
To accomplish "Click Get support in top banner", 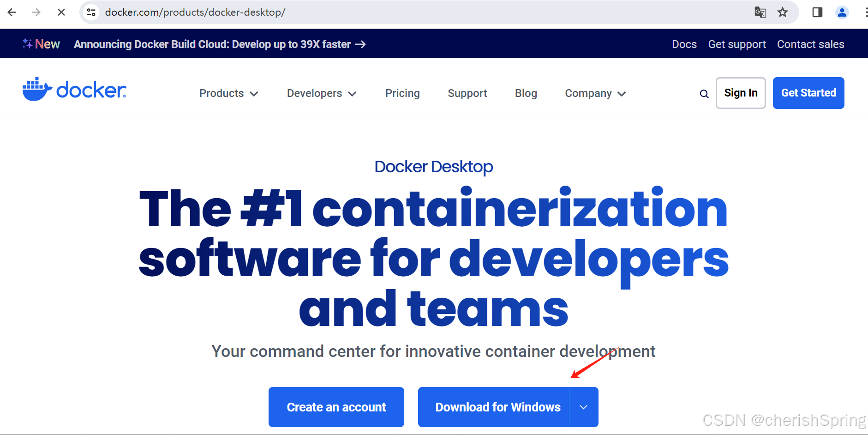I will [737, 44].
